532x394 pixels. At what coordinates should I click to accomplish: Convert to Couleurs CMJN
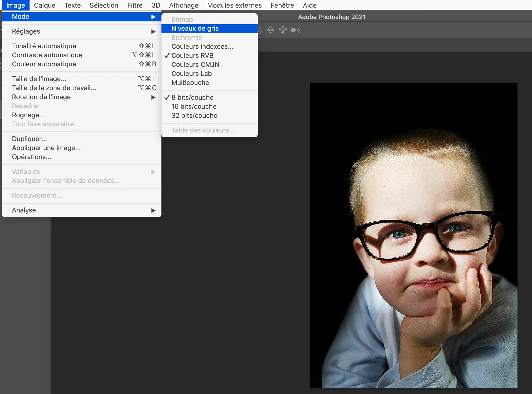[195, 65]
